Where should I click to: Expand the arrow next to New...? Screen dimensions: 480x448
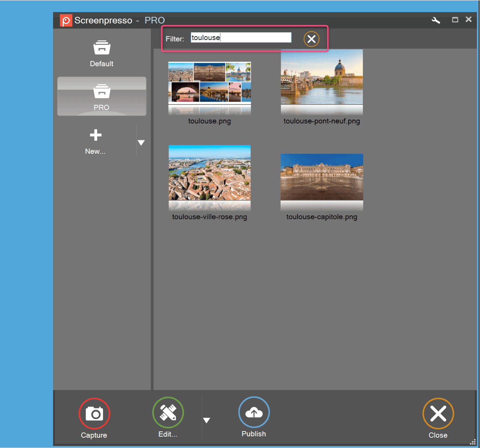141,142
